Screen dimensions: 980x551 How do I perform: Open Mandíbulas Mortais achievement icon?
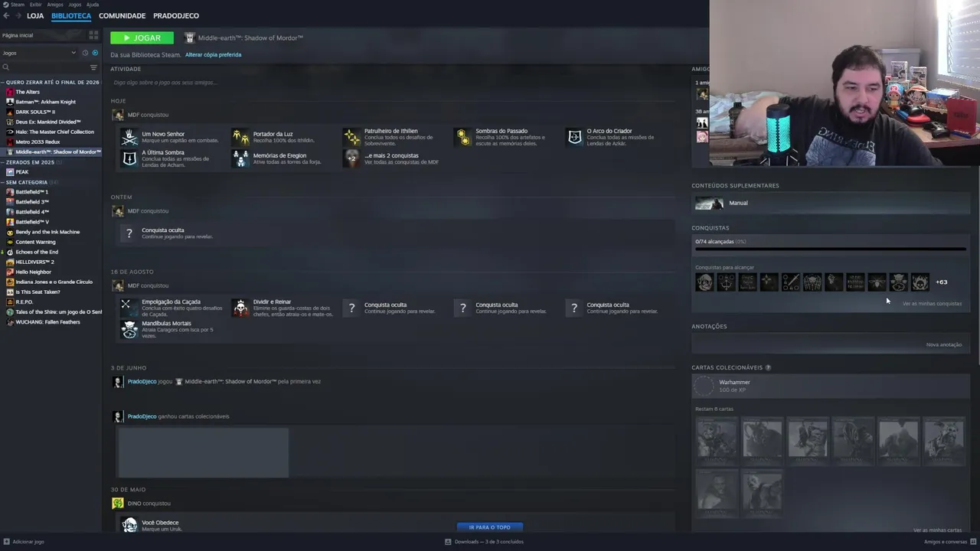pyautogui.click(x=129, y=329)
